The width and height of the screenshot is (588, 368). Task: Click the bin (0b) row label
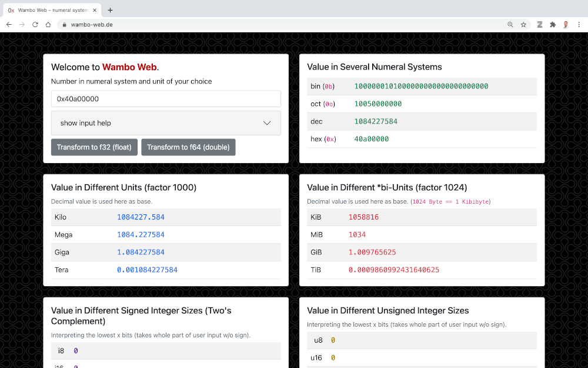click(x=322, y=87)
